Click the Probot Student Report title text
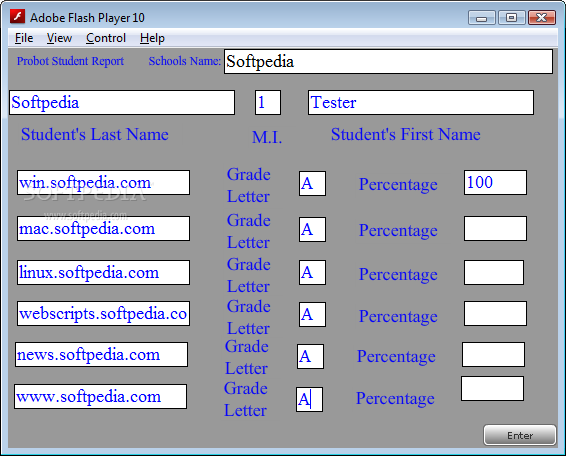This screenshot has width=566, height=456. point(70,61)
